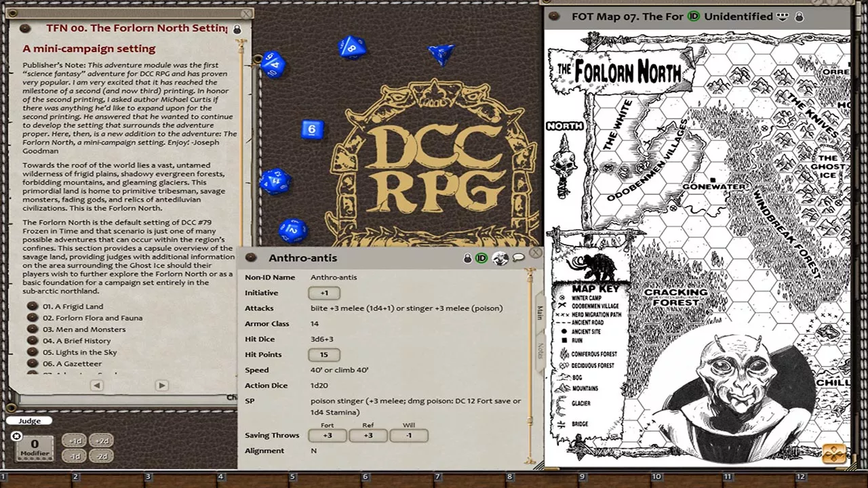Pick the blue d4 pyramid die

click(x=442, y=54)
